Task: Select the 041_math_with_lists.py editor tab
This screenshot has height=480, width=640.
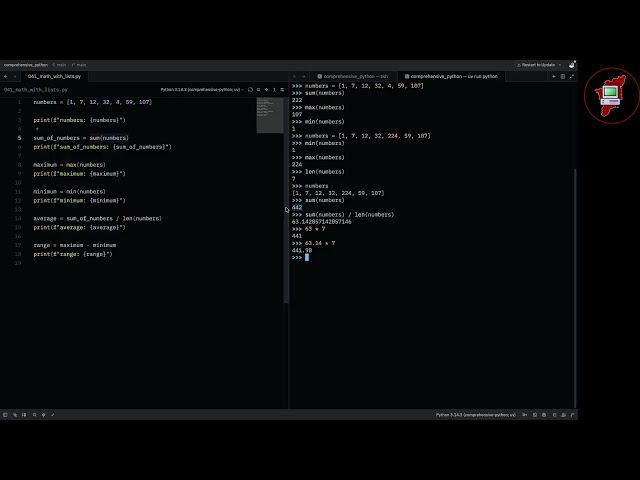Action: click(54, 76)
